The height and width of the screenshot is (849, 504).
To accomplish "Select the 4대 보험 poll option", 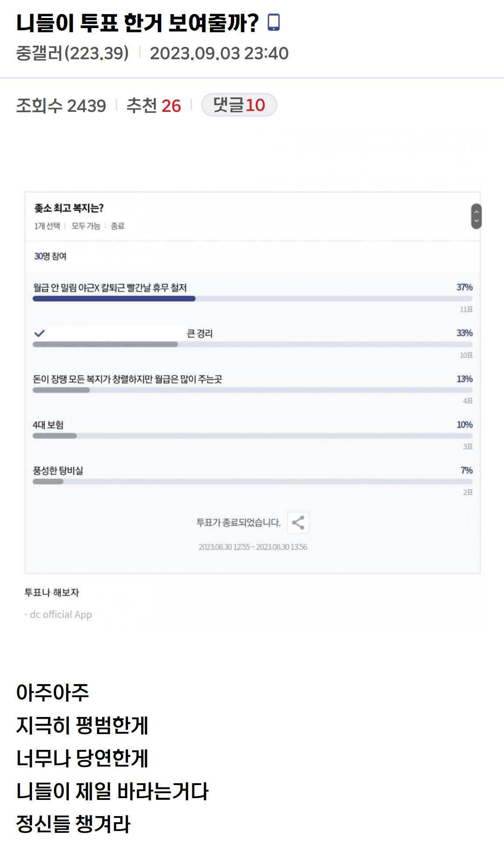I will 48,425.
